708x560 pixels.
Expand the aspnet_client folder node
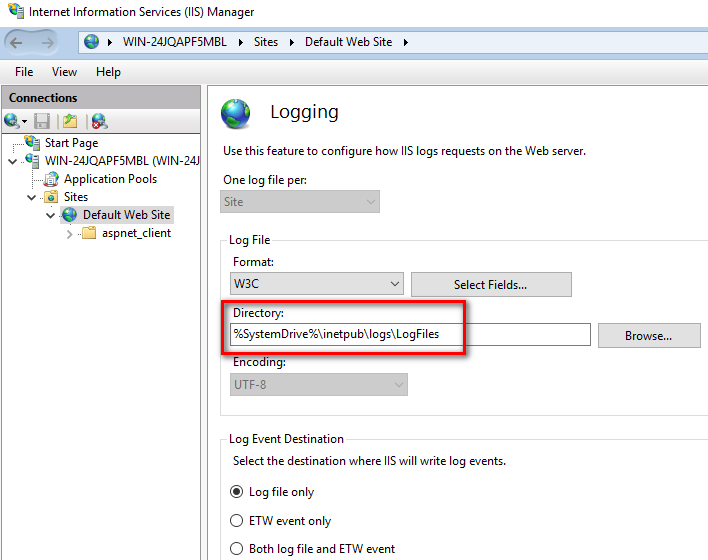[x=69, y=234]
